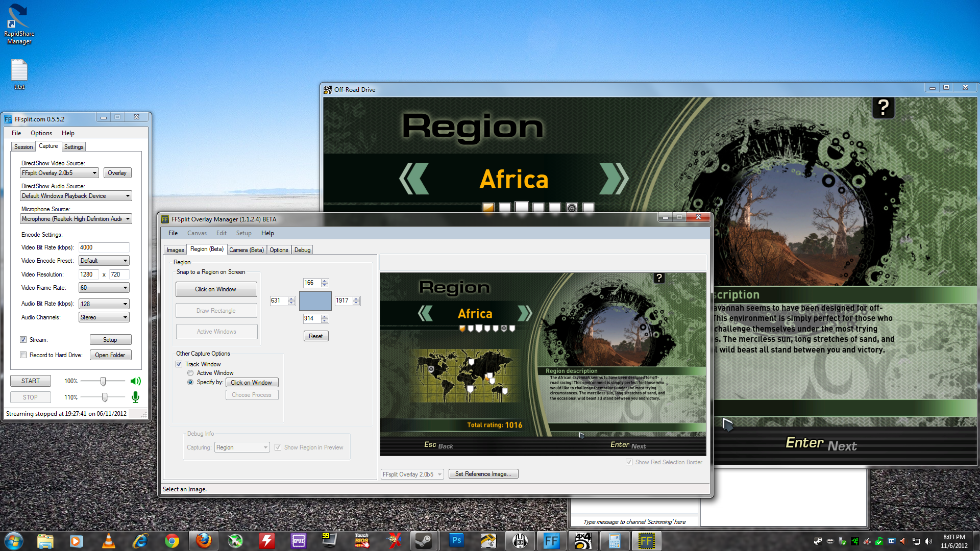Expand the Video Frame Rate dropdown

[x=104, y=288]
